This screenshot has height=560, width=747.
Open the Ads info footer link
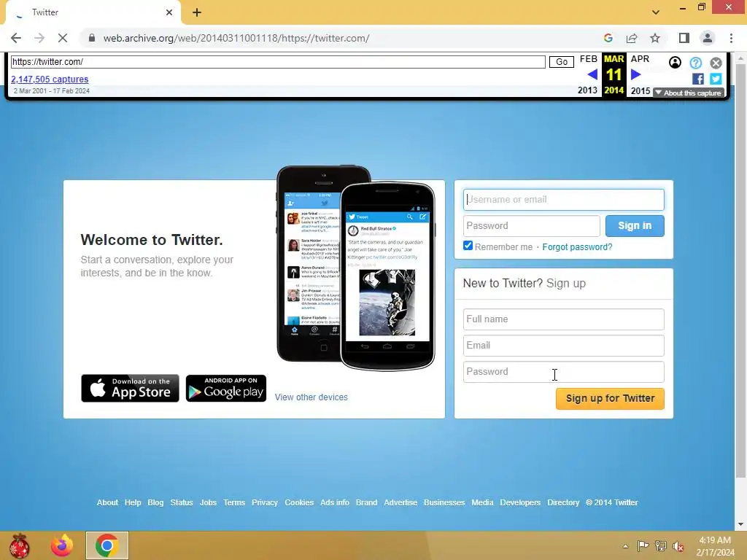pyautogui.click(x=334, y=502)
